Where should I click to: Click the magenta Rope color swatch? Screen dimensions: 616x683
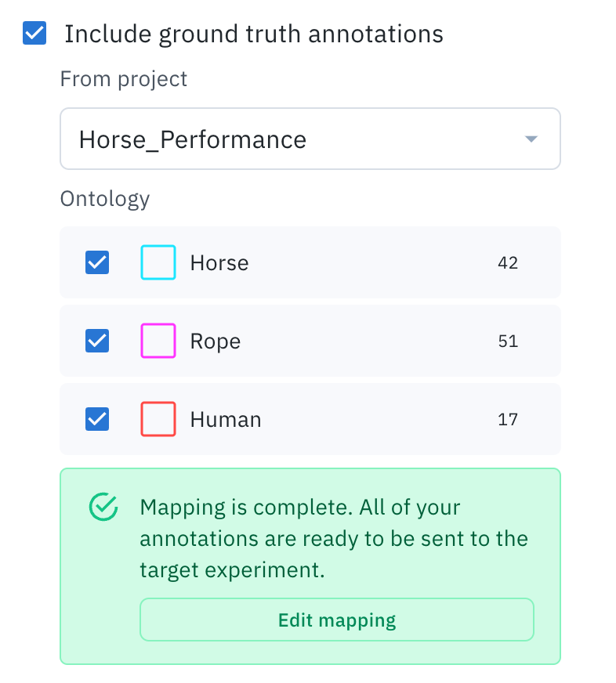tap(158, 341)
